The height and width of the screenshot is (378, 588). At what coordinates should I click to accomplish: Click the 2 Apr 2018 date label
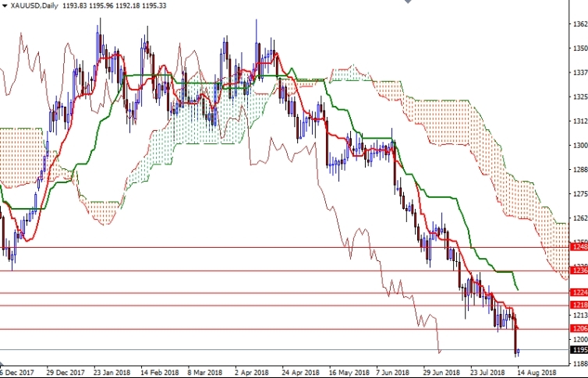click(x=252, y=373)
